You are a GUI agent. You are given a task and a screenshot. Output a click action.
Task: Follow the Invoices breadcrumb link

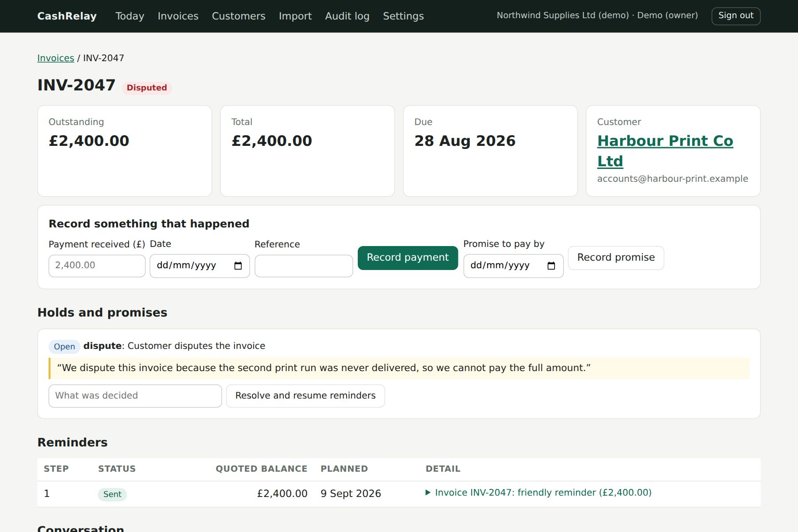55,58
